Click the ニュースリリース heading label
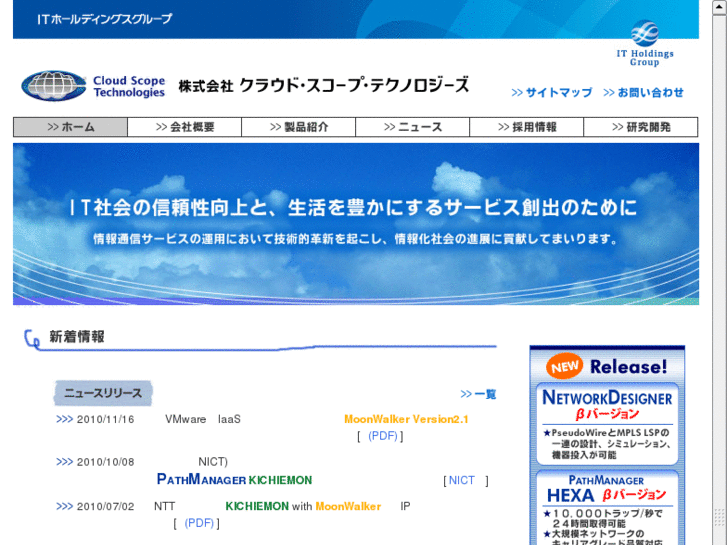 tap(103, 393)
